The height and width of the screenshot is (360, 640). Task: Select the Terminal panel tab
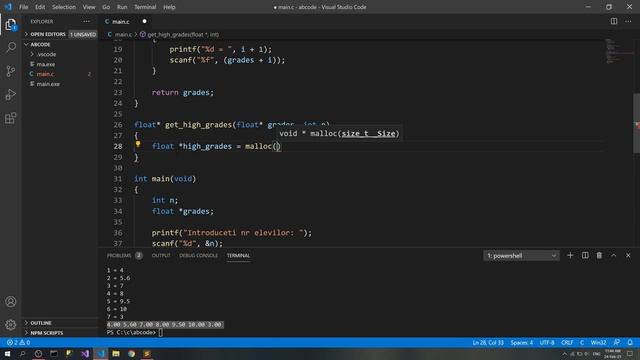pos(238,256)
